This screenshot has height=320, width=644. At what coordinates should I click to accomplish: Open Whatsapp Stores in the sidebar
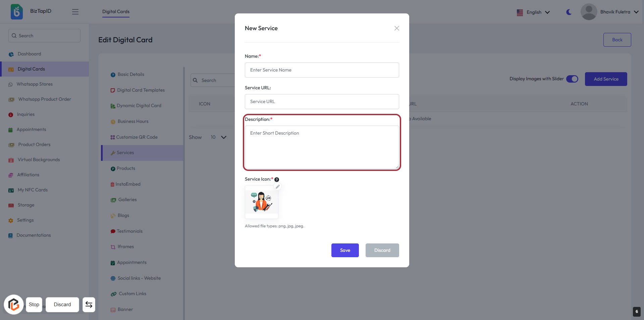click(x=35, y=84)
